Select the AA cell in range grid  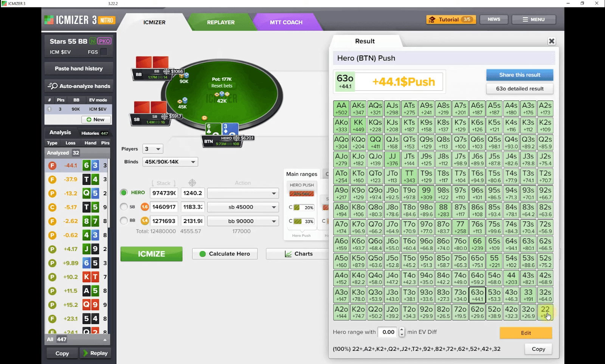(x=341, y=108)
